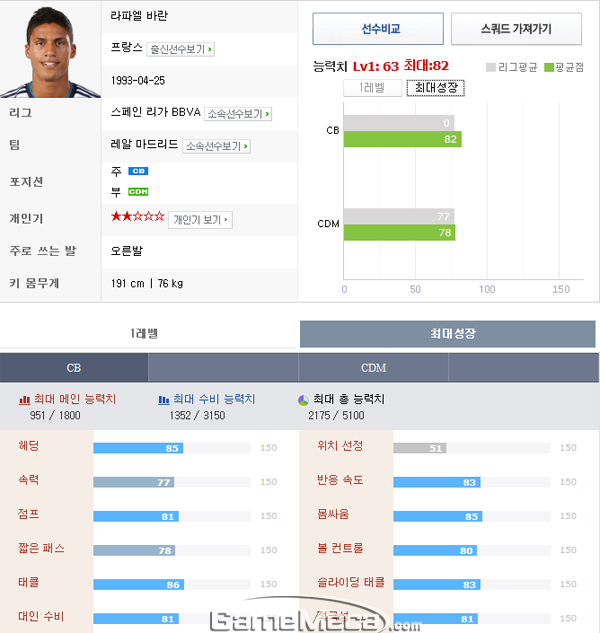Open 소속선수보기 next to 레알 마드리드
This screenshot has width=600, height=633.
216,146
